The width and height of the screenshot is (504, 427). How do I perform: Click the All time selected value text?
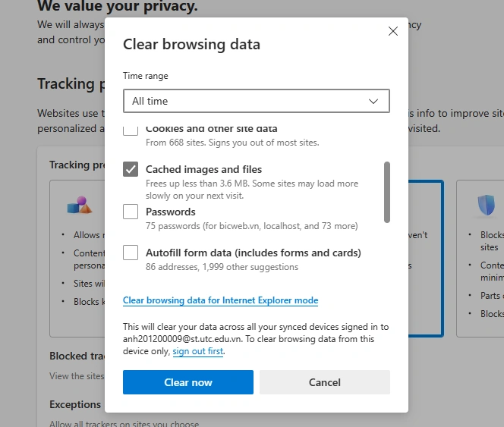[x=150, y=101]
